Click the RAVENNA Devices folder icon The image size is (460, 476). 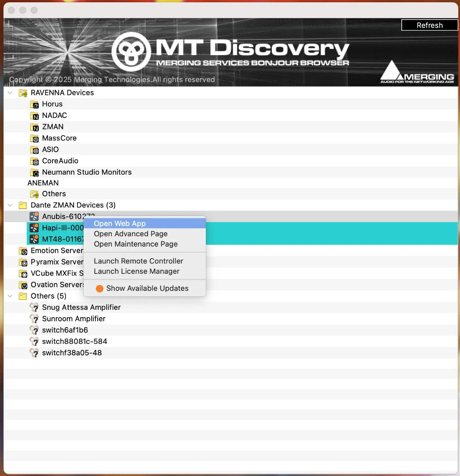(x=23, y=93)
